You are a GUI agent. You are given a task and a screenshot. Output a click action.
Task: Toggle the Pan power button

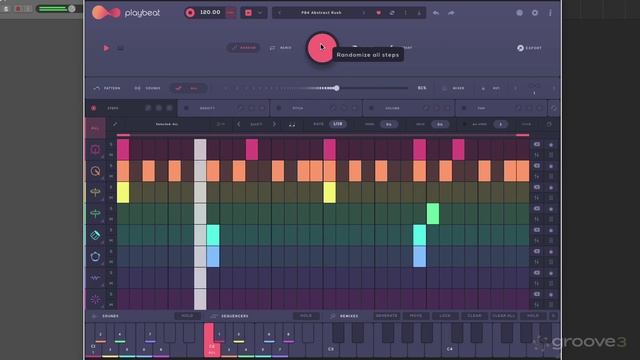point(464,108)
